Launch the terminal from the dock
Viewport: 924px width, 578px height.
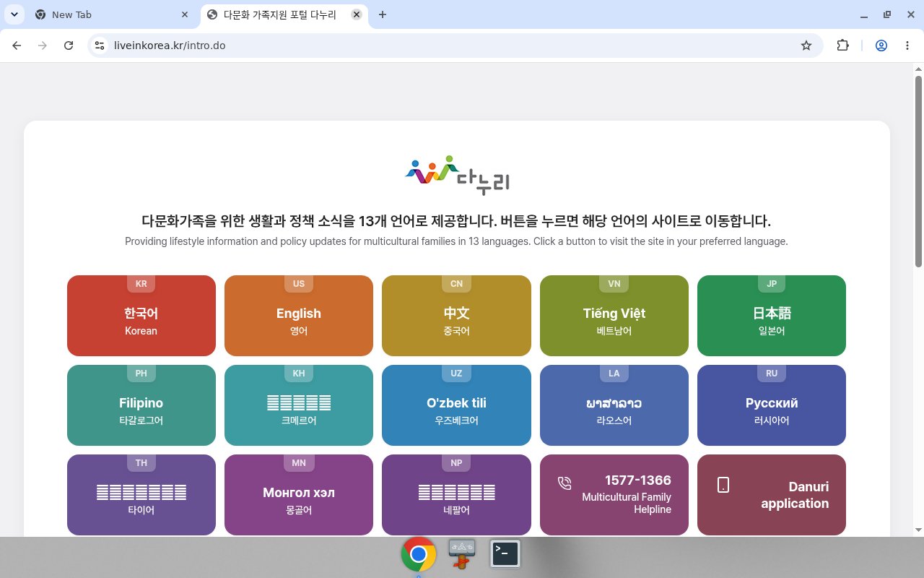coord(505,554)
